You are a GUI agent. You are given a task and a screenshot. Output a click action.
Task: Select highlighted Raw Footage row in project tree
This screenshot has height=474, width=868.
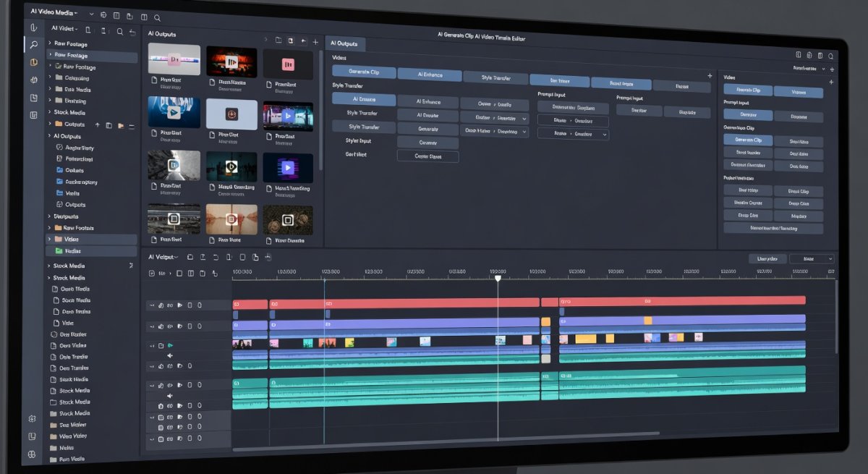coord(92,56)
